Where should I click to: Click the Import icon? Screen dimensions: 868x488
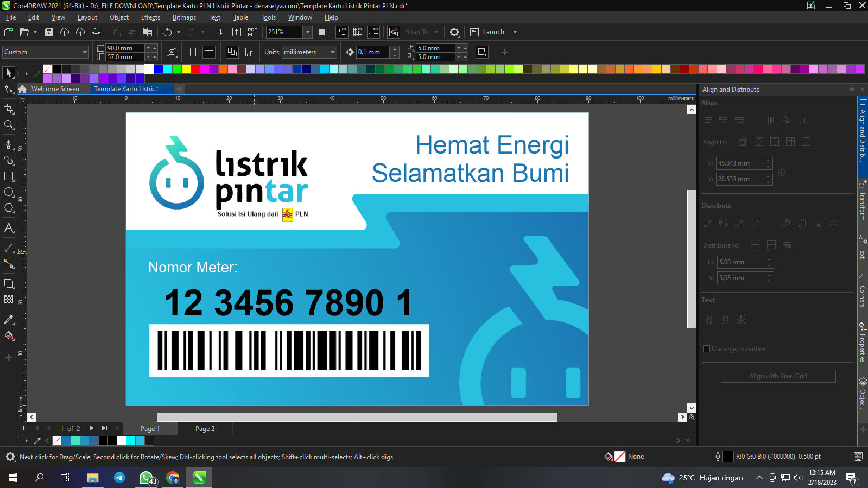pyautogui.click(x=221, y=32)
